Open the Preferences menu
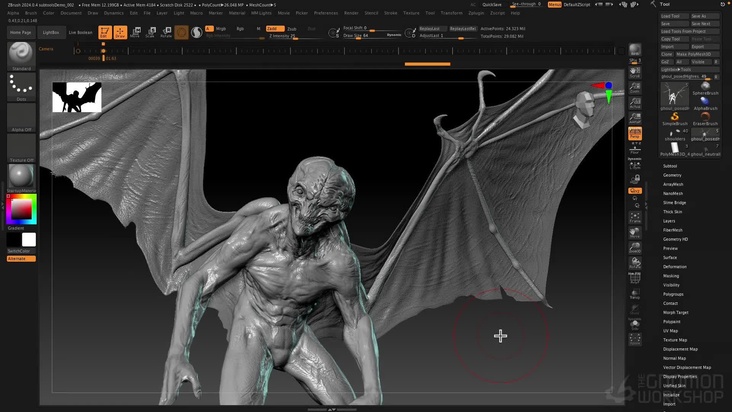 coord(326,13)
